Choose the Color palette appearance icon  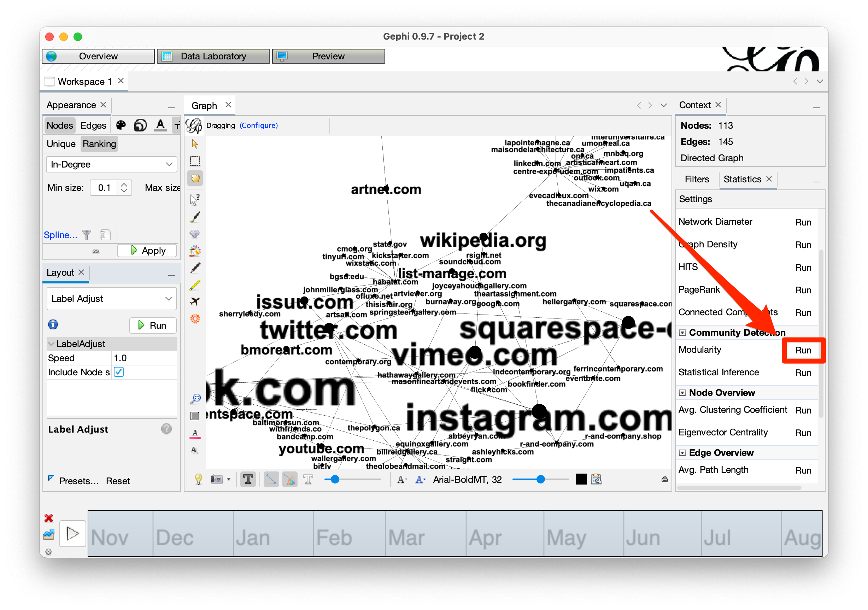point(121,125)
